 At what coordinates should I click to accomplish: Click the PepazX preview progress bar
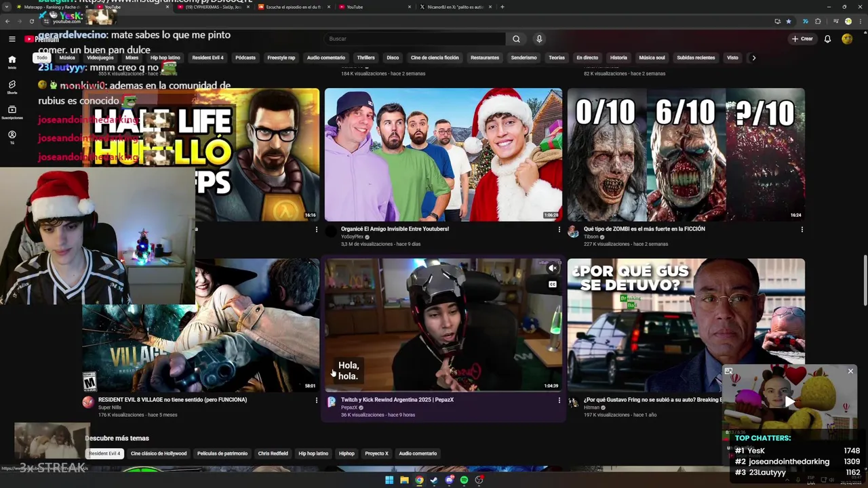coord(443,391)
